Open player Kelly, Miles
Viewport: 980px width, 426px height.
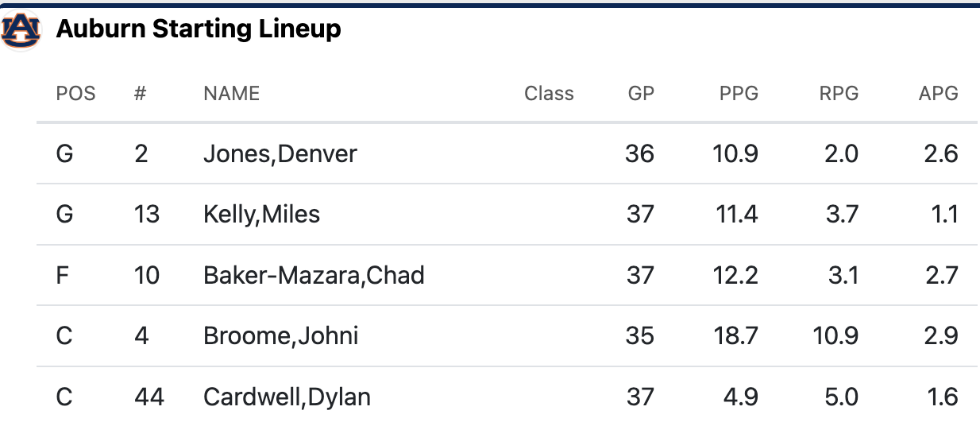(x=261, y=214)
